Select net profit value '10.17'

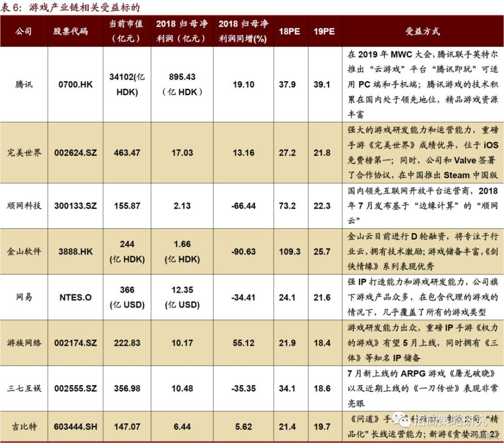(182, 343)
